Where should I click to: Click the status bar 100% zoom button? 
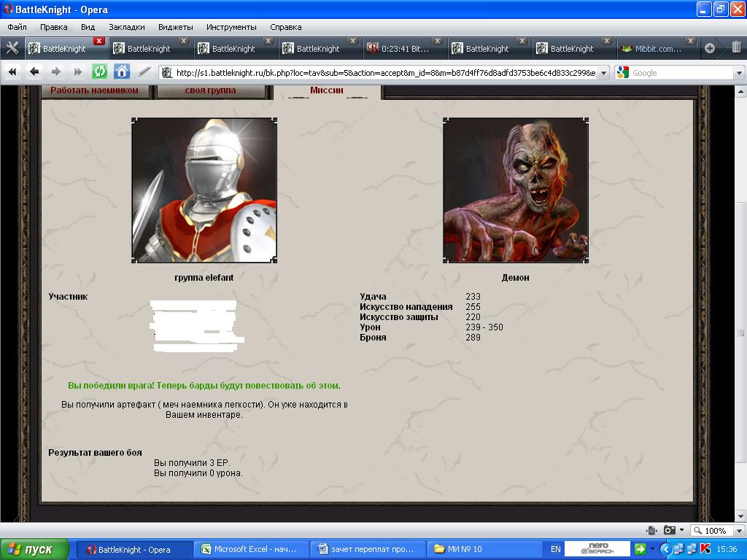711,531
